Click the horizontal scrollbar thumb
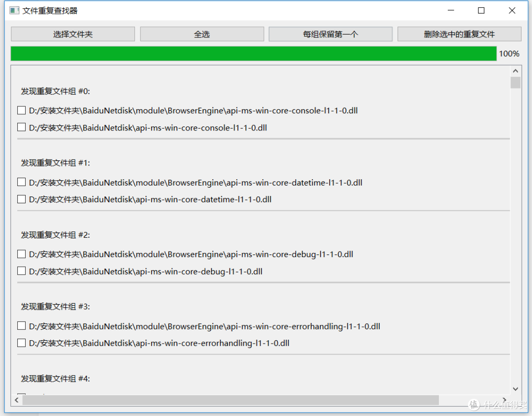The height and width of the screenshot is (416, 532). click(x=231, y=400)
